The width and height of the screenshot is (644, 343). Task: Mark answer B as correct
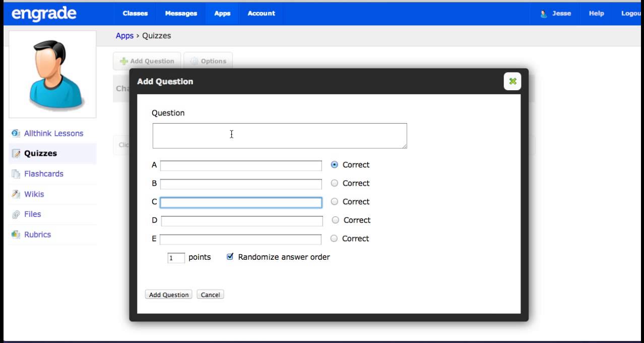(x=334, y=183)
